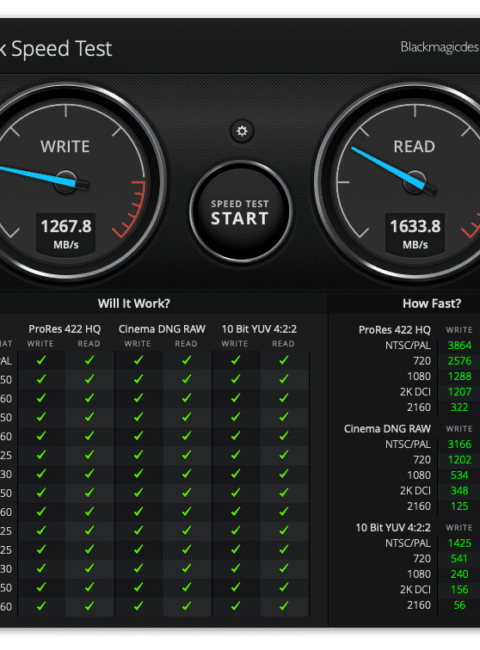Click the 1267.8 MB/s write speed readout
480x650 pixels.
66,233
